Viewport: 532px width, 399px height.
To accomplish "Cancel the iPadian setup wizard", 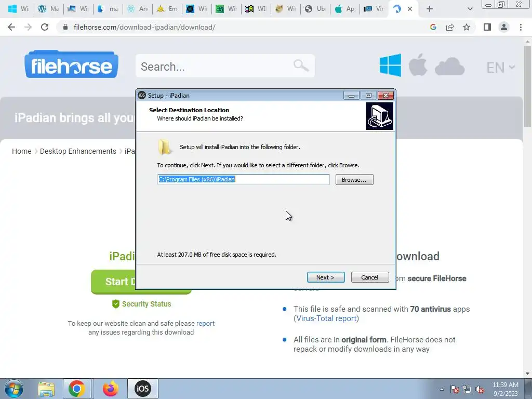I will tap(370, 277).
